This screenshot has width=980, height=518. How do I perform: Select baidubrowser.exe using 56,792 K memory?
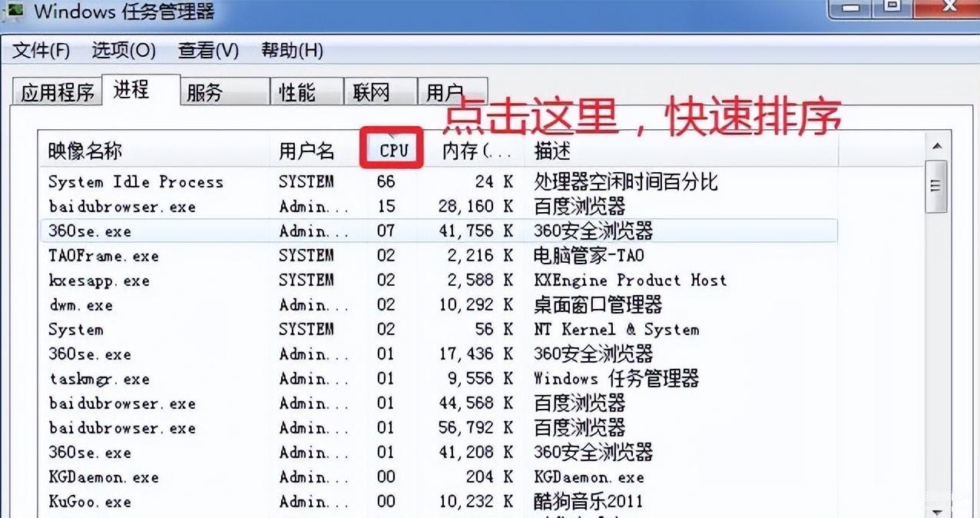(x=439, y=428)
